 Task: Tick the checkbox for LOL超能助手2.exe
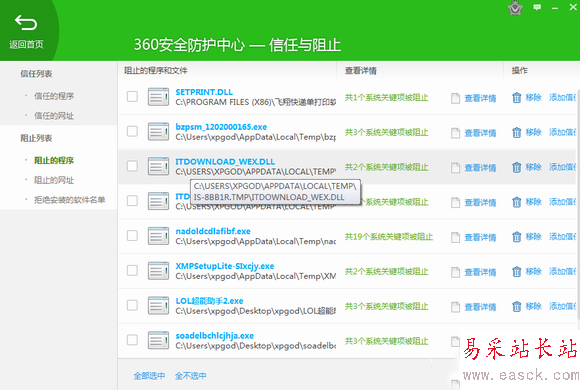point(132,305)
